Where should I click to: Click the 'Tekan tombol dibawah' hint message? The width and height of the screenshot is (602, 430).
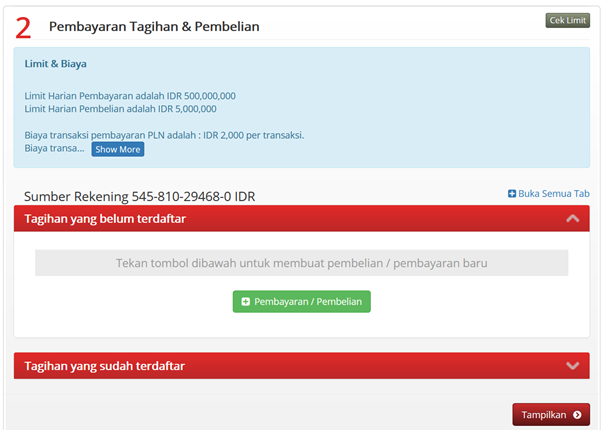pos(302,263)
